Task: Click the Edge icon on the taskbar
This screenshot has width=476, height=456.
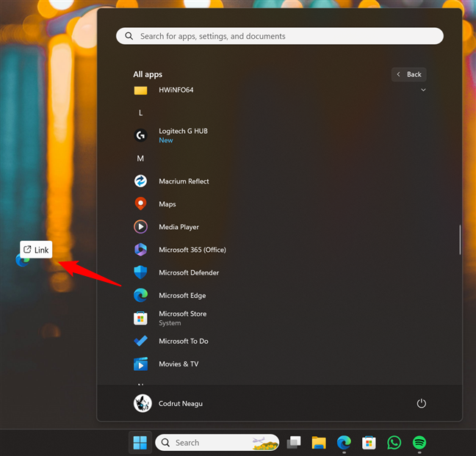Action: (344, 443)
